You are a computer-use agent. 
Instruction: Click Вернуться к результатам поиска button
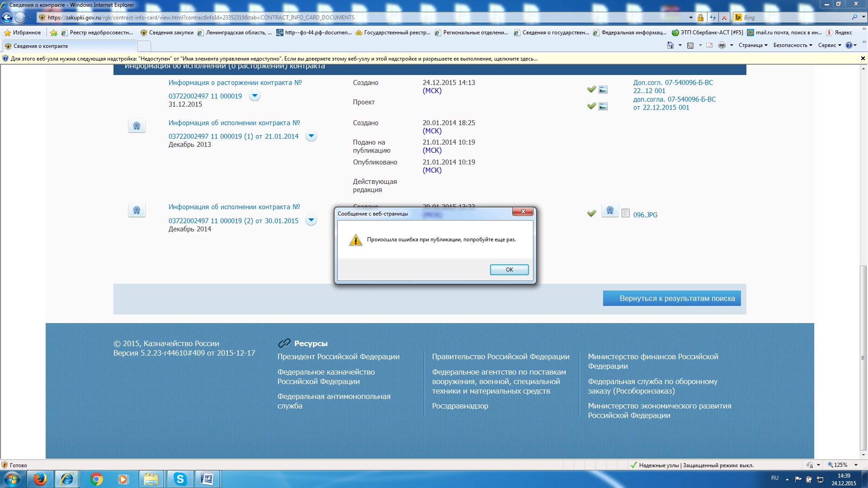click(x=672, y=298)
